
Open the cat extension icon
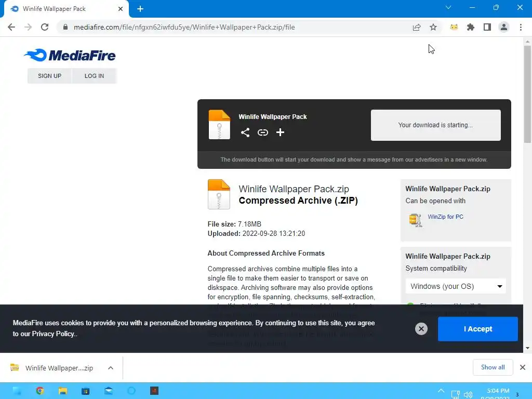(x=454, y=27)
